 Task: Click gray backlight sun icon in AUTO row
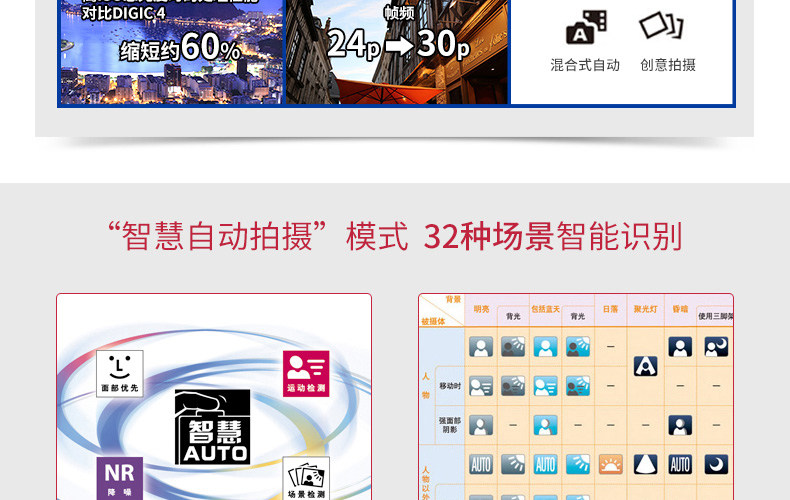(x=513, y=464)
